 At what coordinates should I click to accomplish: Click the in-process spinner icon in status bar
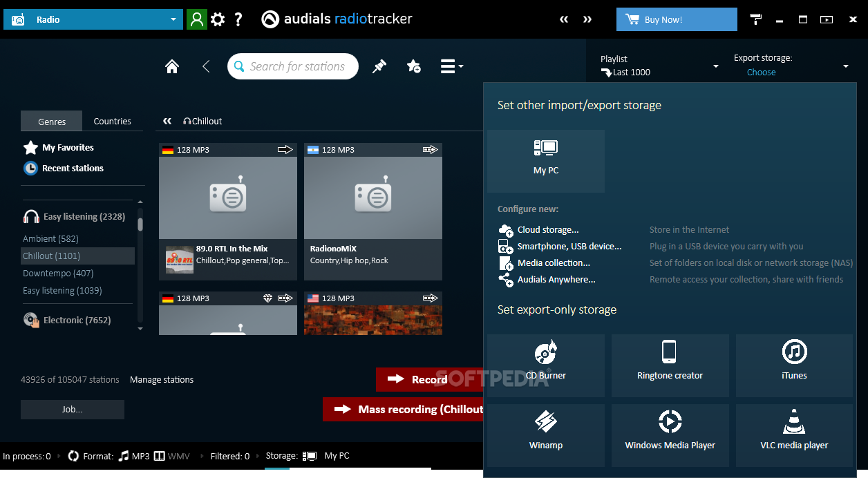[x=73, y=456]
